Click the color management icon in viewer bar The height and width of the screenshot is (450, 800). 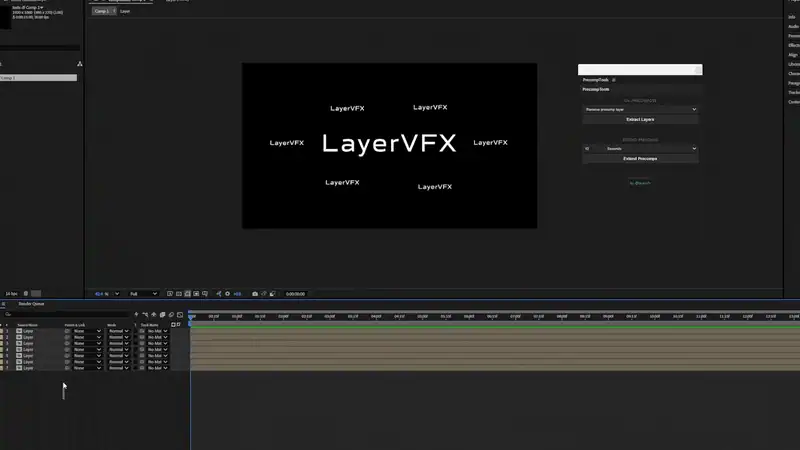coord(218,294)
